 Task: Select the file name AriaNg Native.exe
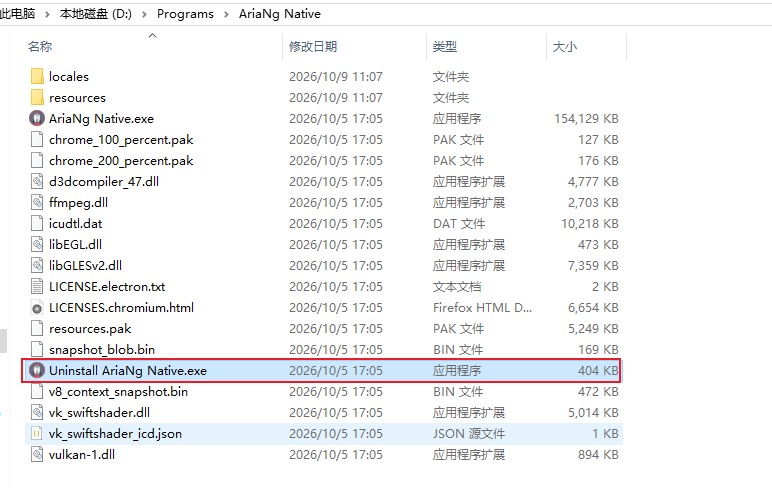click(101, 119)
